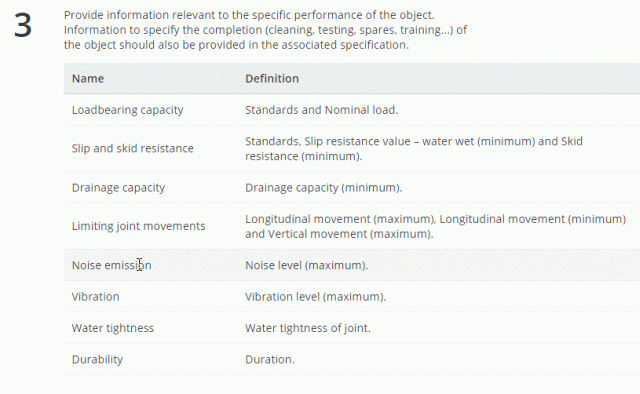Select the Limiting joint movements name
This screenshot has width=640, height=394.
[x=138, y=226]
